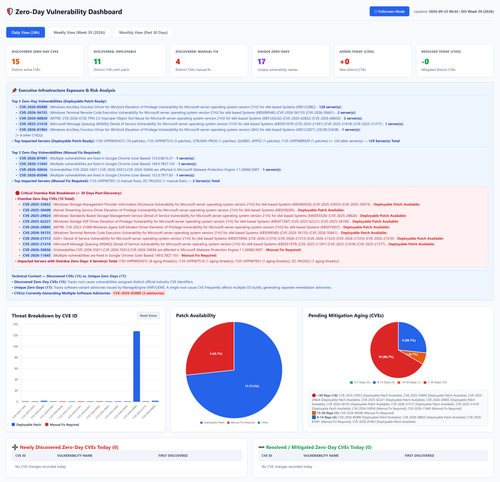
Task: Click the CVE-2025-33053 tag in the overdue list
Action: pyautogui.click(x=37, y=204)
